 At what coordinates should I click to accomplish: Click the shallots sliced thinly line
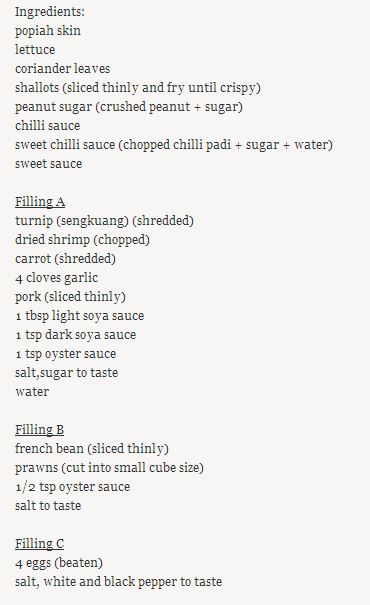point(138,88)
